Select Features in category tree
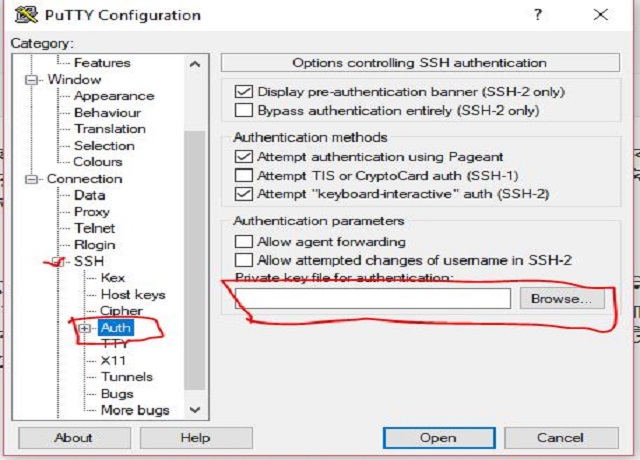Screen dimensions: 640x460 click(x=102, y=63)
